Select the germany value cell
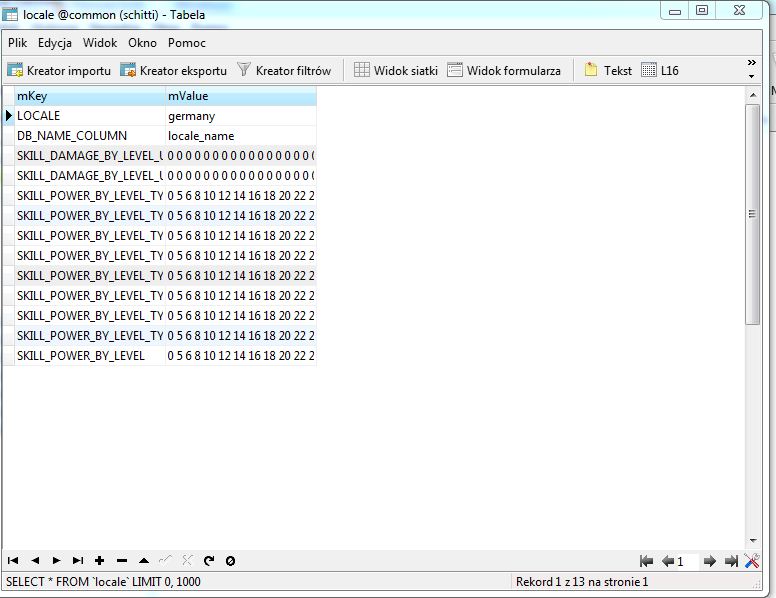This screenshot has height=598, width=776. pyautogui.click(x=241, y=116)
